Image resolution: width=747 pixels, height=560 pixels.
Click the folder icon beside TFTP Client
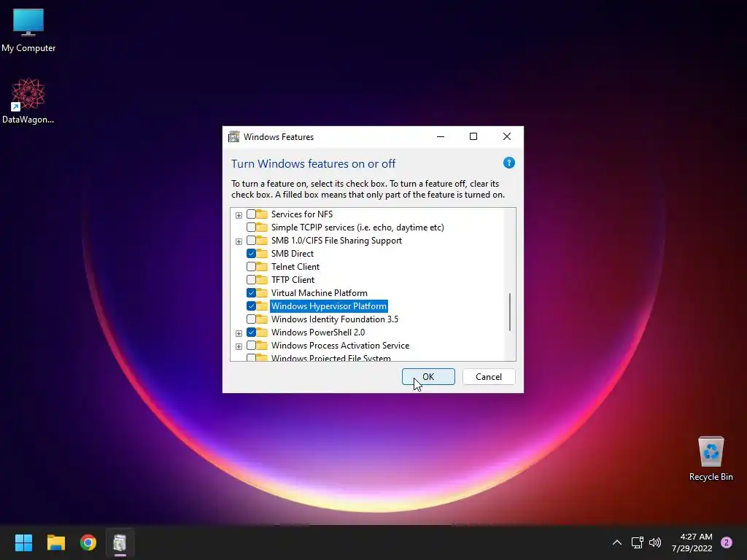[x=262, y=279]
